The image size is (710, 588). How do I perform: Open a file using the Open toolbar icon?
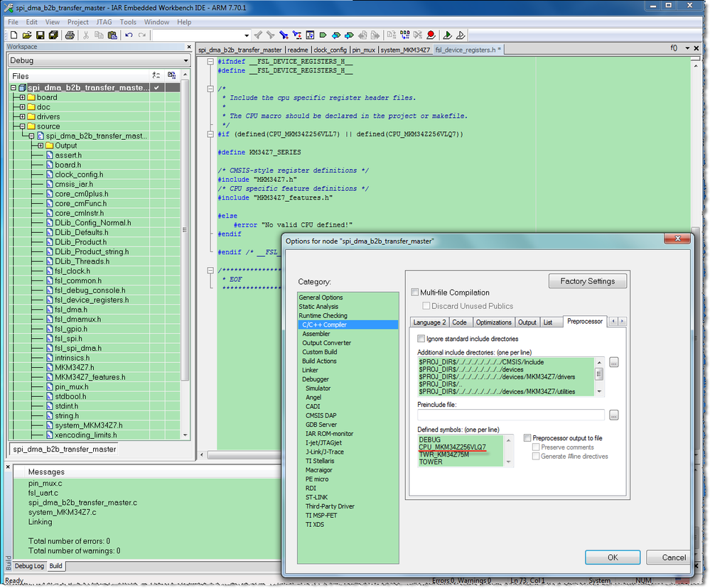coord(27,35)
